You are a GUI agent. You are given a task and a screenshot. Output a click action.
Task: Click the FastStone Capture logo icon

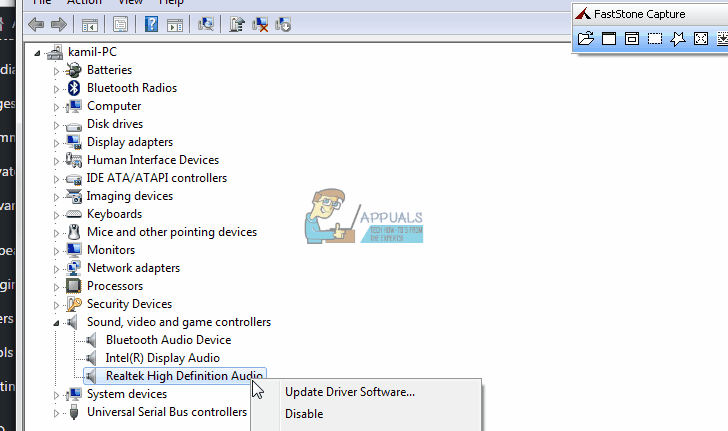(x=583, y=13)
